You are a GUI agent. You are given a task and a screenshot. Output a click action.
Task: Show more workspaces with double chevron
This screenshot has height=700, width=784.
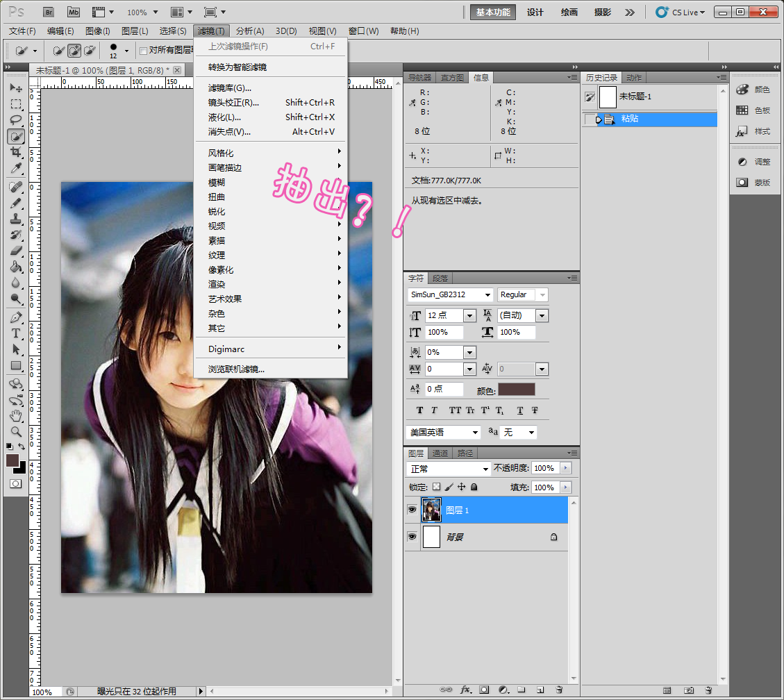point(630,12)
